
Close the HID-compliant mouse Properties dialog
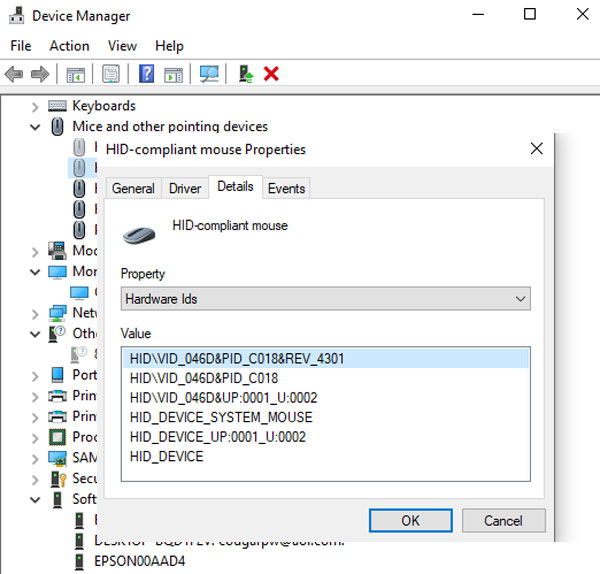point(537,148)
